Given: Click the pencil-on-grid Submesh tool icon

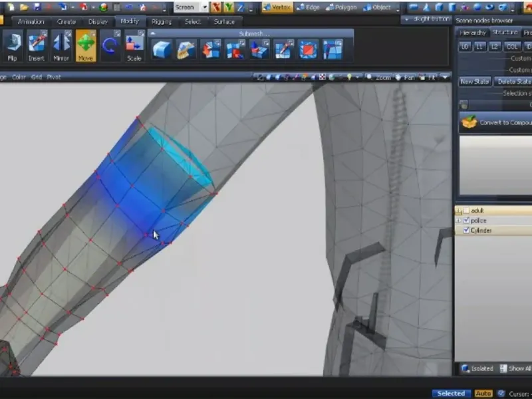Looking at the screenshot, I should click(x=283, y=49).
